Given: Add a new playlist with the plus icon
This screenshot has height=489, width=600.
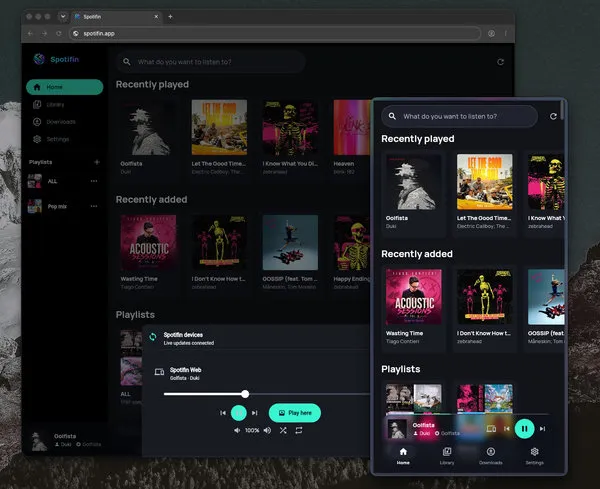Looking at the screenshot, I should 97,162.
